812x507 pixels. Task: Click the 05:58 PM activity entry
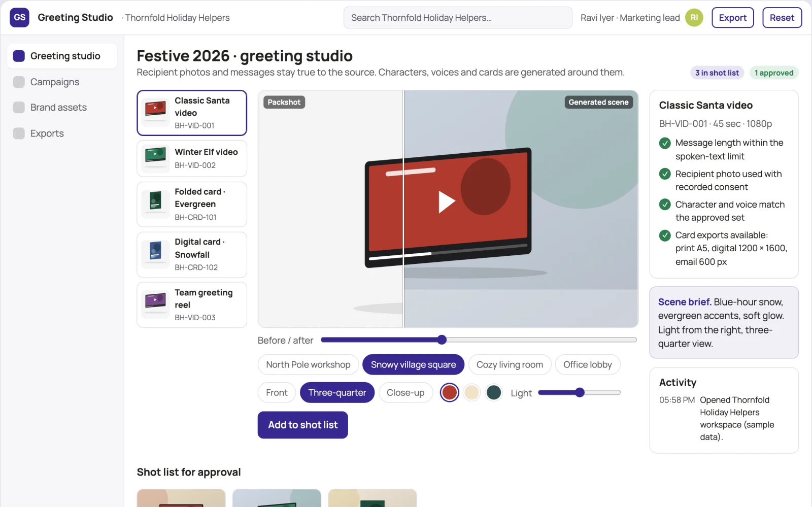point(724,419)
